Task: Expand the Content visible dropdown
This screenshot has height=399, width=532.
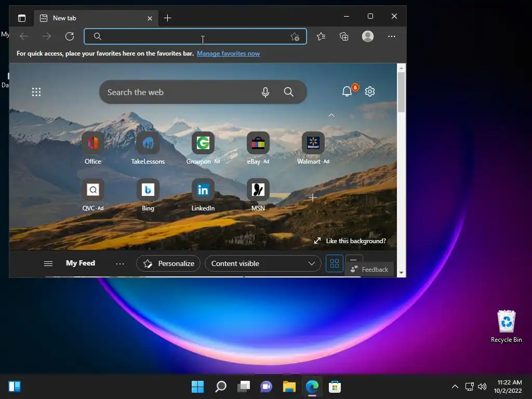Action: [x=263, y=263]
